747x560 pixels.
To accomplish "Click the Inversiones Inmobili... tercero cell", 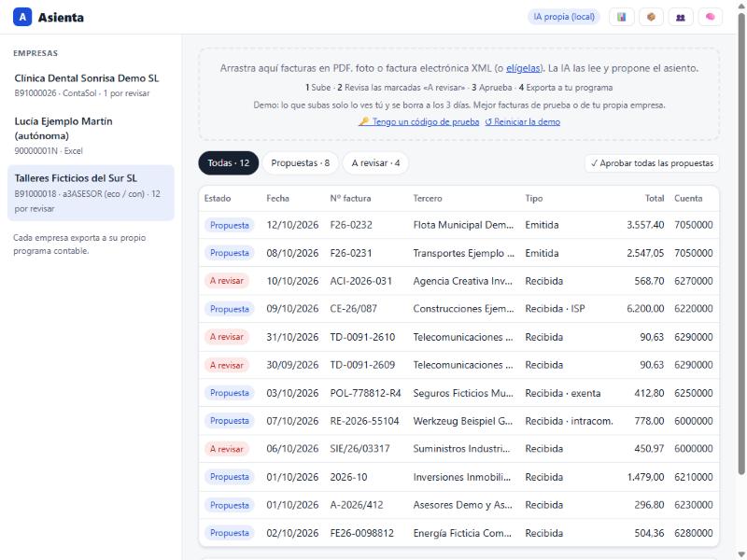I will [x=462, y=477].
